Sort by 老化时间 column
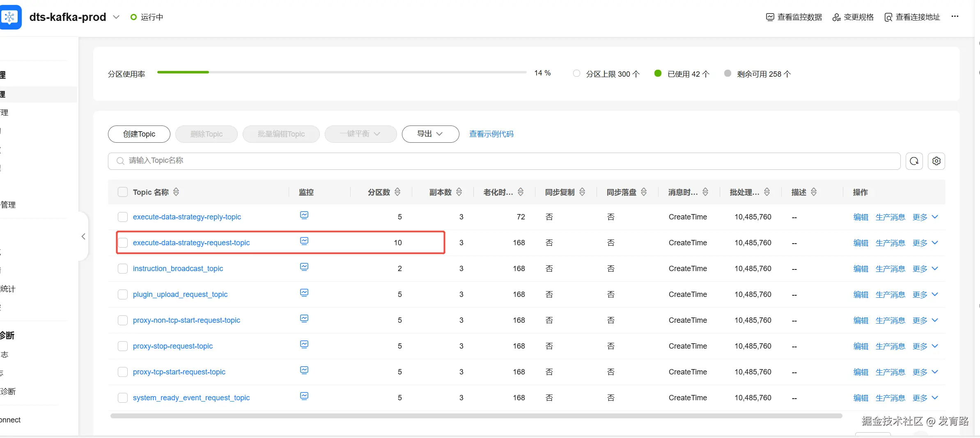The image size is (980, 438). point(521,192)
